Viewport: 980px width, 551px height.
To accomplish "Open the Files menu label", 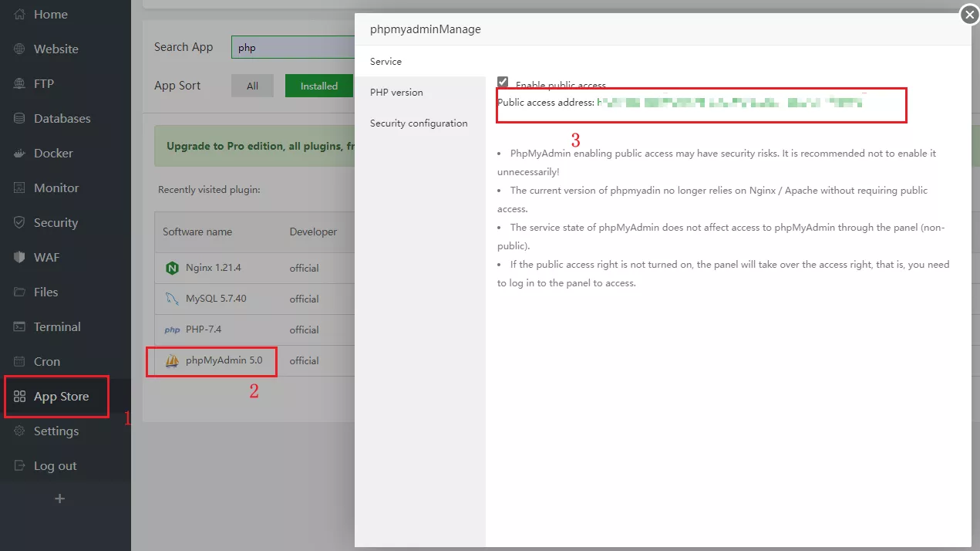I will (46, 292).
